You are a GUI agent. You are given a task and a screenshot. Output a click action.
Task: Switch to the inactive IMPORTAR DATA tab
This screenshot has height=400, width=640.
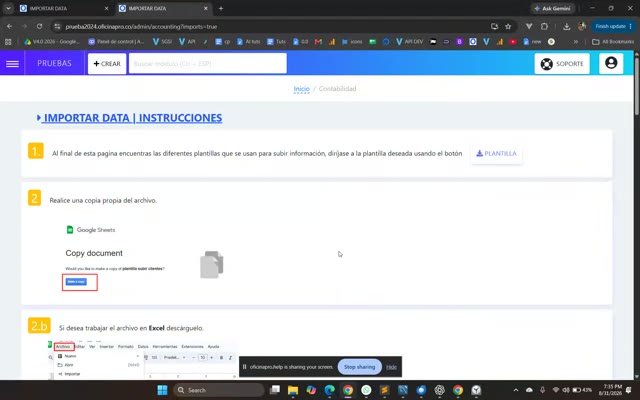[64, 8]
